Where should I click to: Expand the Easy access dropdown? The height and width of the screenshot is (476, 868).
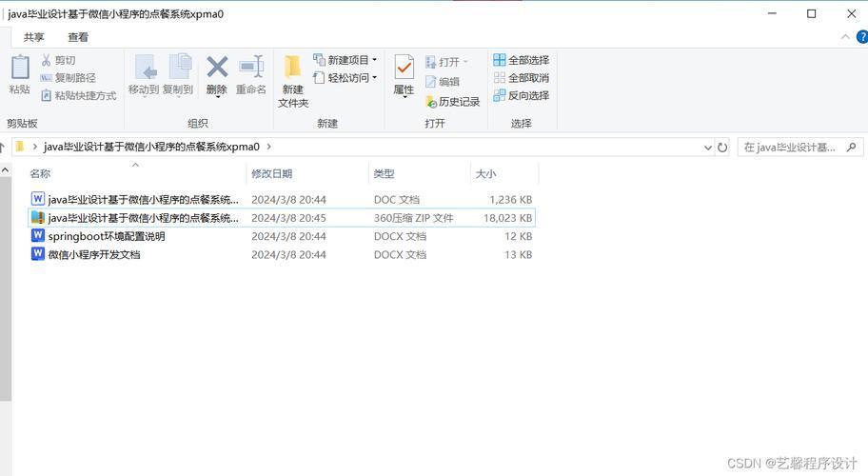click(x=375, y=77)
